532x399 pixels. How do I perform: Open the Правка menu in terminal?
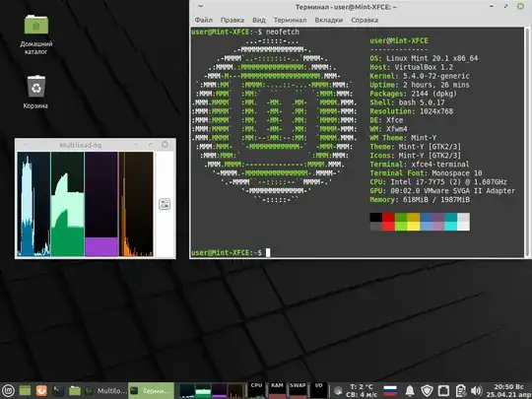[x=233, y=20]
